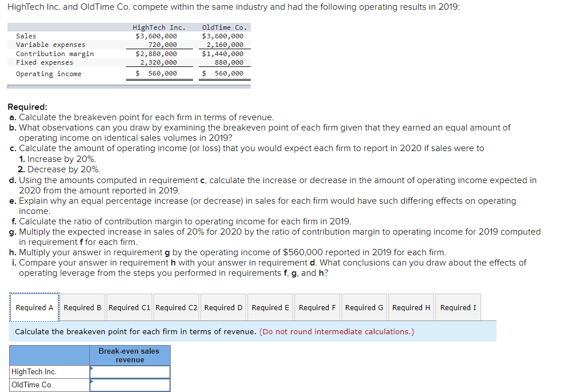Click the Contribution margin row label
The height and width of the screenshot is (392, 579).
[54, 54]
